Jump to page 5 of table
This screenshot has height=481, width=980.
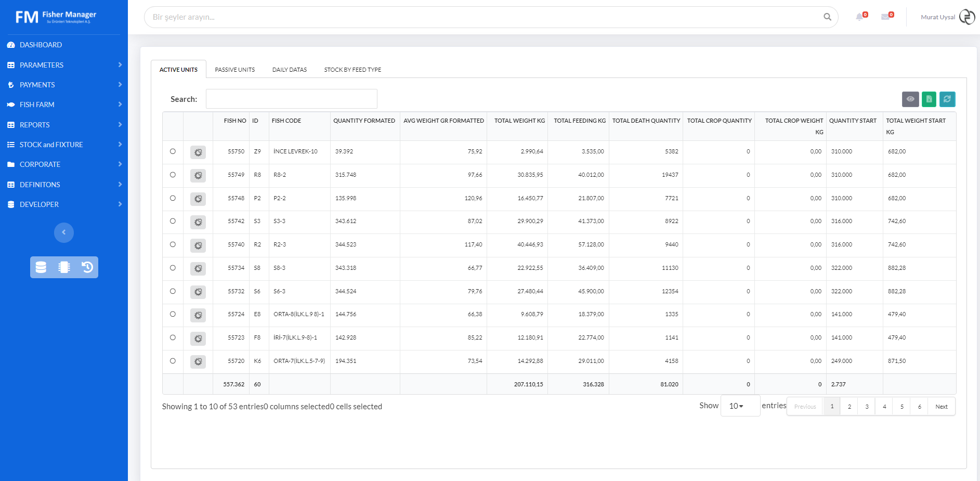pyautogui.click(x=902, y=407)
